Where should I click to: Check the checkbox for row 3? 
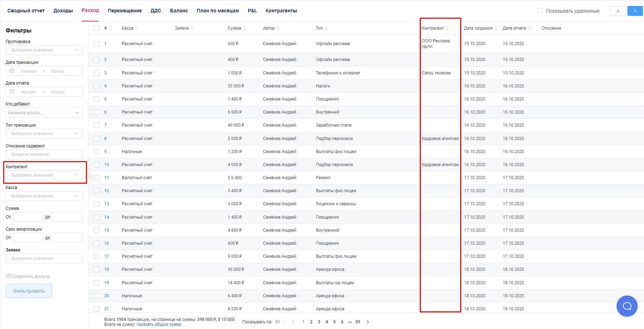[96, 73]
